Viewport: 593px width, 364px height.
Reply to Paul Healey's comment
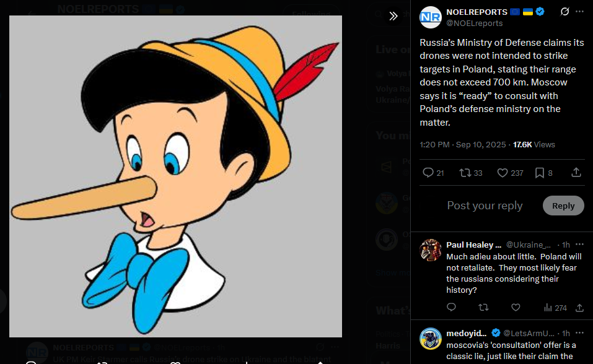451,307
